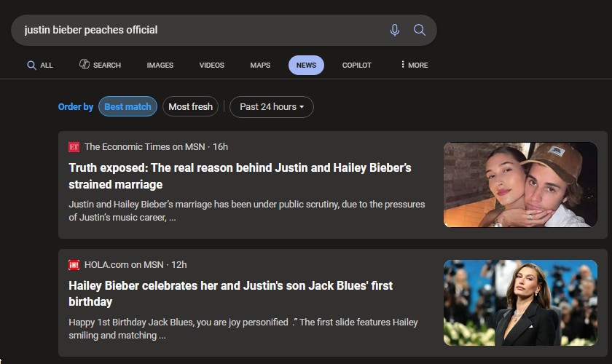Screen dimensions: 612x364
Task: Open the Jack Blues' first birthday headline
Action: point(231,293)
